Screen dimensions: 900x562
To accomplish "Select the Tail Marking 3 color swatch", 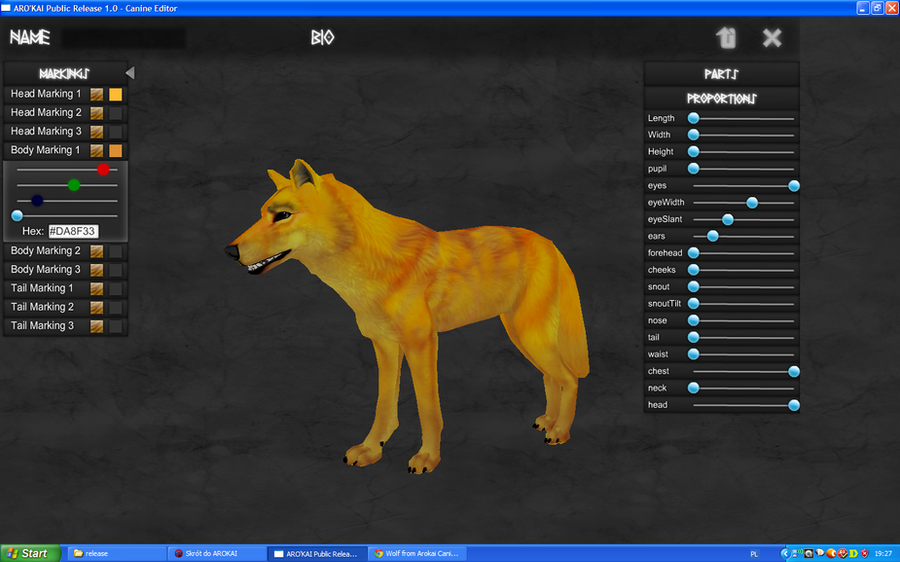I will coord(115,326).
